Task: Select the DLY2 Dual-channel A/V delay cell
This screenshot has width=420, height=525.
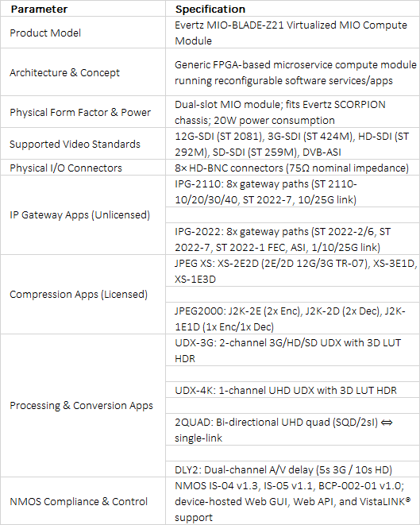Action: click(292, 469)
